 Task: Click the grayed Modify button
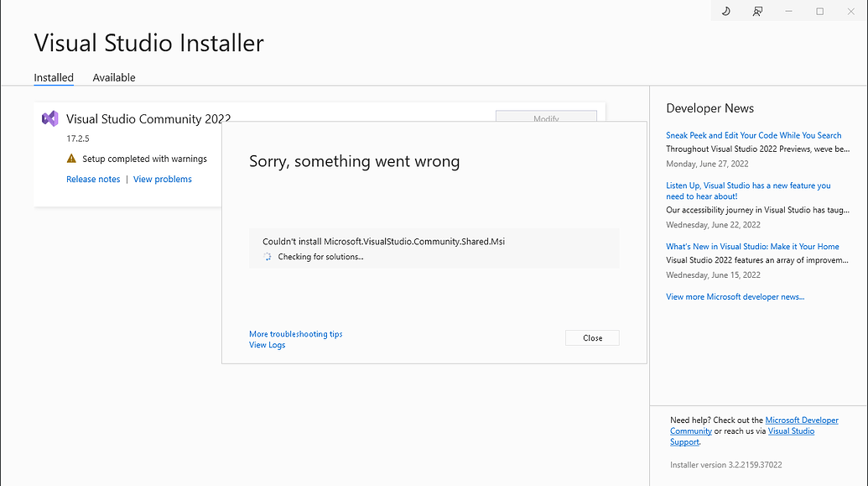(x=546, y=118)
